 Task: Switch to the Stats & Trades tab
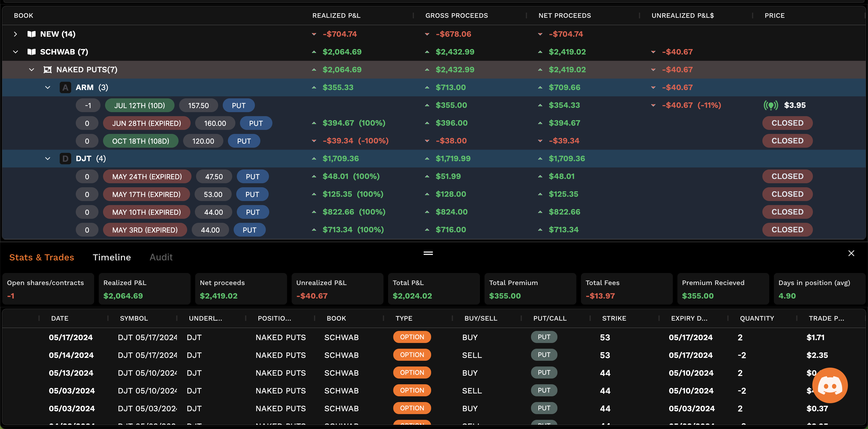[41, 257]
